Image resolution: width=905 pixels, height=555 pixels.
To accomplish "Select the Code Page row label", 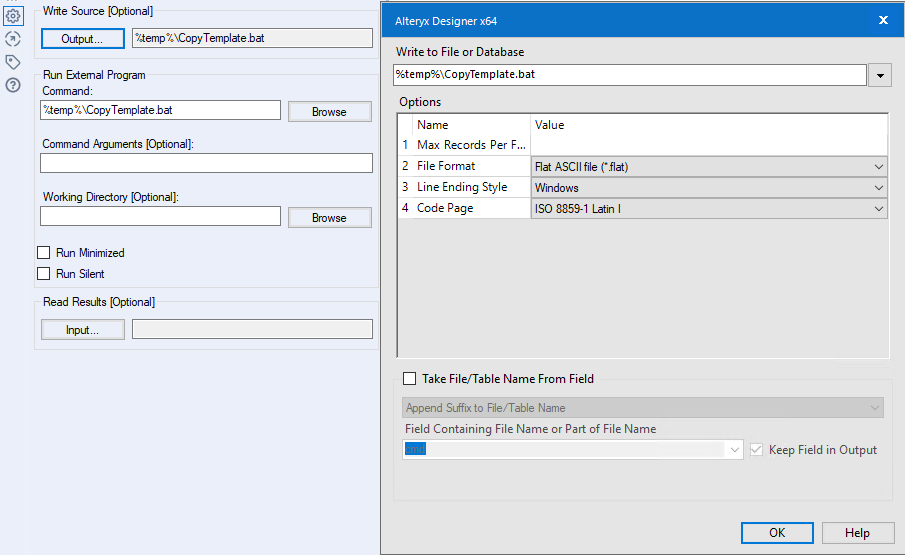I will tap(445, 208).
